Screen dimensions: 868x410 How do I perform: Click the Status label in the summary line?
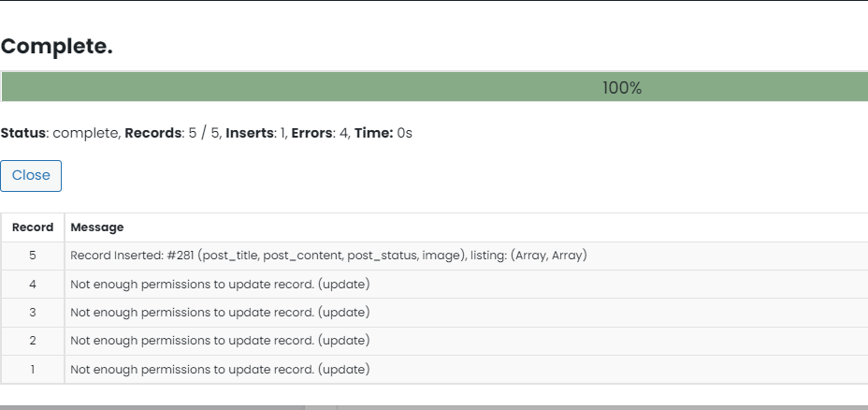(22, 133)
